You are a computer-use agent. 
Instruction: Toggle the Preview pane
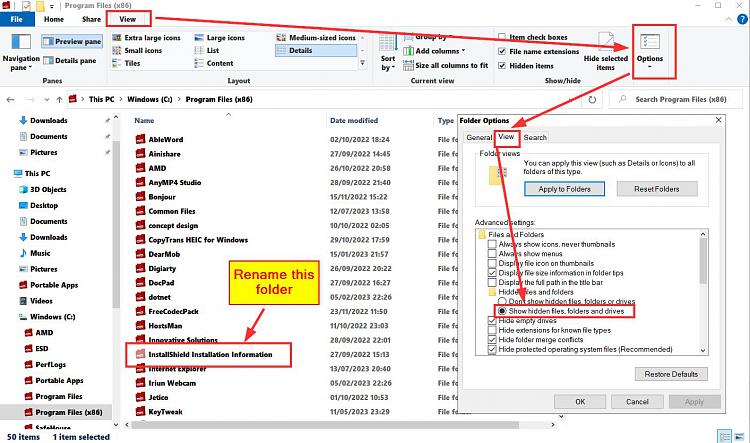[72, 42]
